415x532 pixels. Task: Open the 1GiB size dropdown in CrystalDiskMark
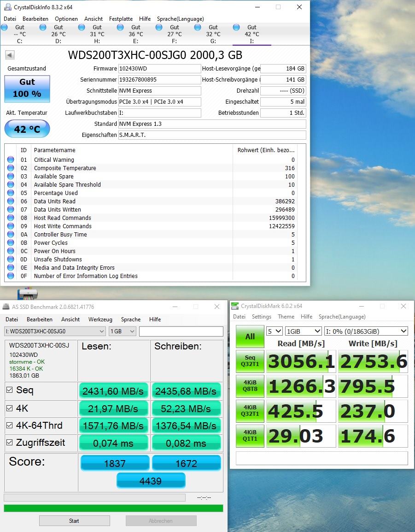pos(304,331)
